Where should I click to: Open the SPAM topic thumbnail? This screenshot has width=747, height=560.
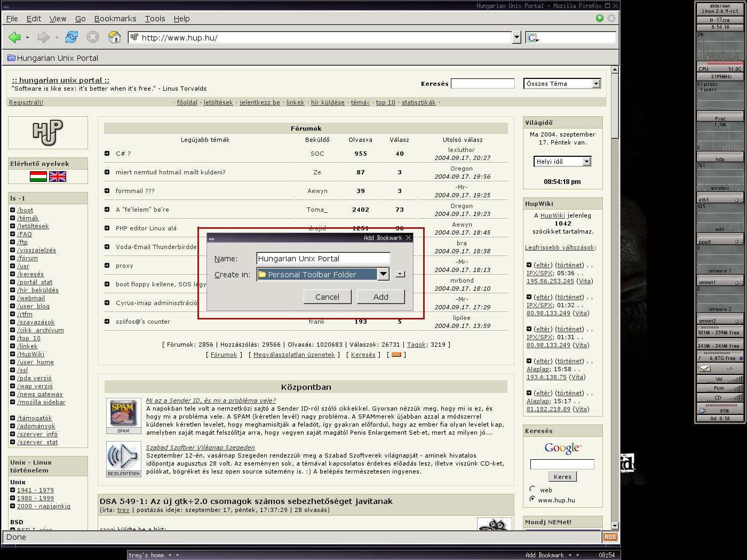point(123,417)
